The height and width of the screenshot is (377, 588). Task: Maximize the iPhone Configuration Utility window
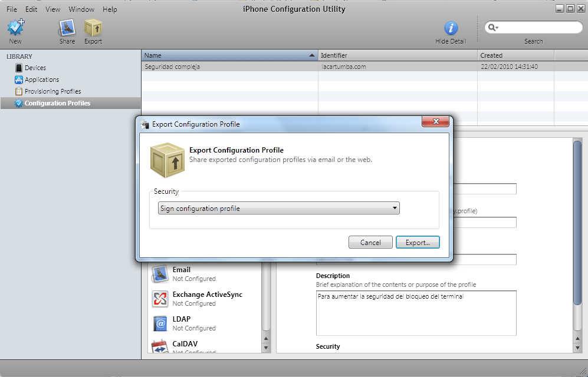(x=570, y=9)
